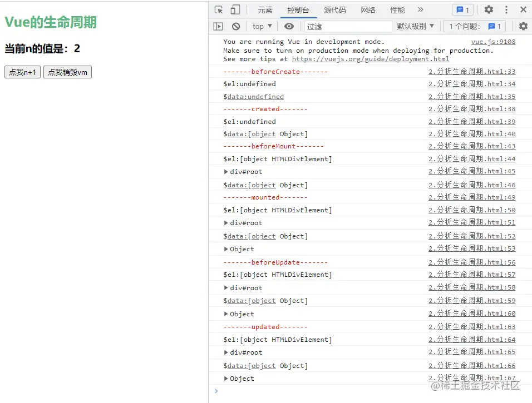Expand div#root under beforeMount
This screenshot has height=403, width=532.
(225, 172)
